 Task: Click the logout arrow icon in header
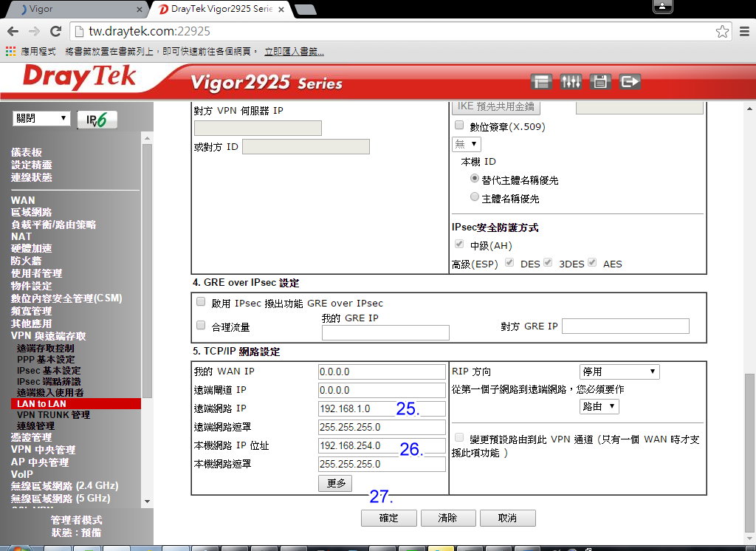(630, 81)
